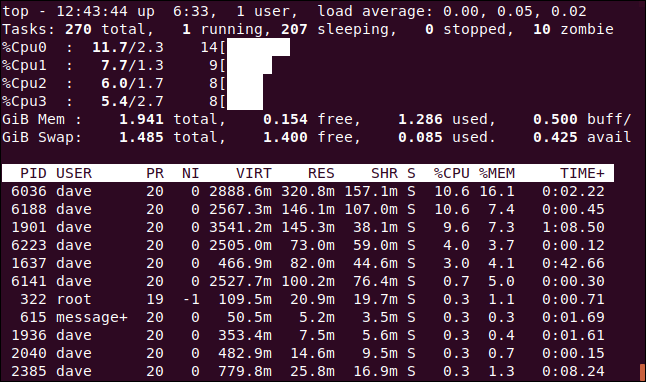The width and height of the screenshot is (646, 382).
Task: Click the 1.941 total memory value
Action: point(141,120)
